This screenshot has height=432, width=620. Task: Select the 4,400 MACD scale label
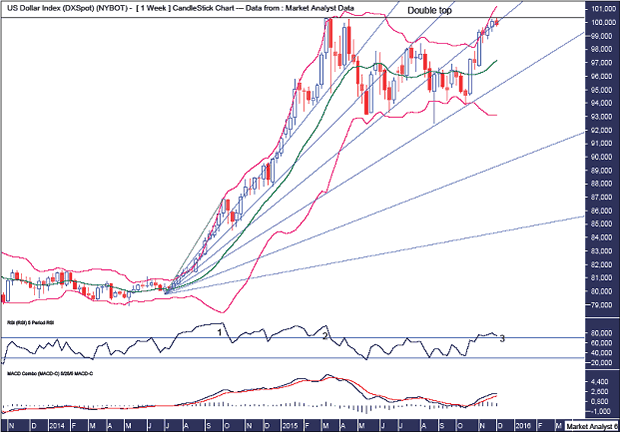[x=600, y=382]
